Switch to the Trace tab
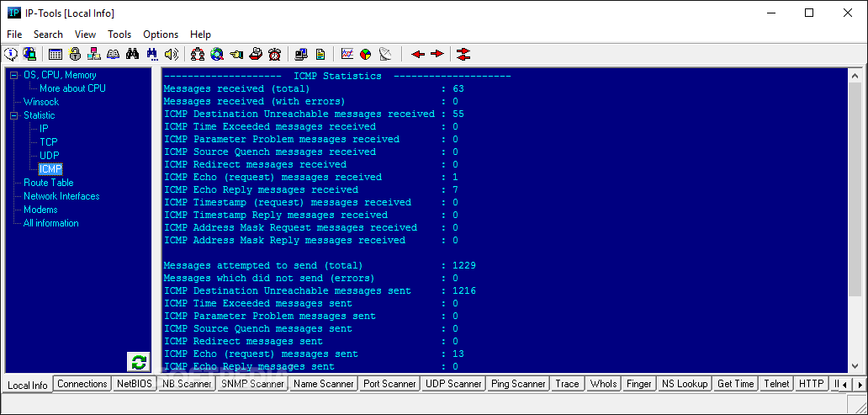868x415 pixels. click(568, 383)
